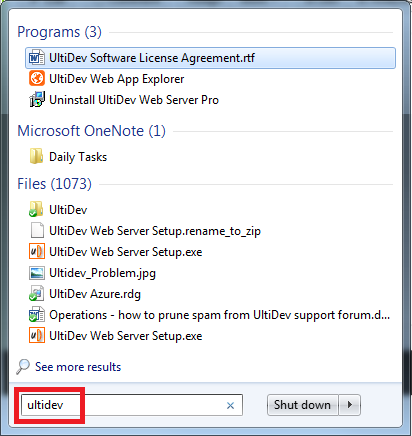Open the Ultidev_Problem.jpg image icon
Viewport: 412px width, 436px height.
click(36, 273)
